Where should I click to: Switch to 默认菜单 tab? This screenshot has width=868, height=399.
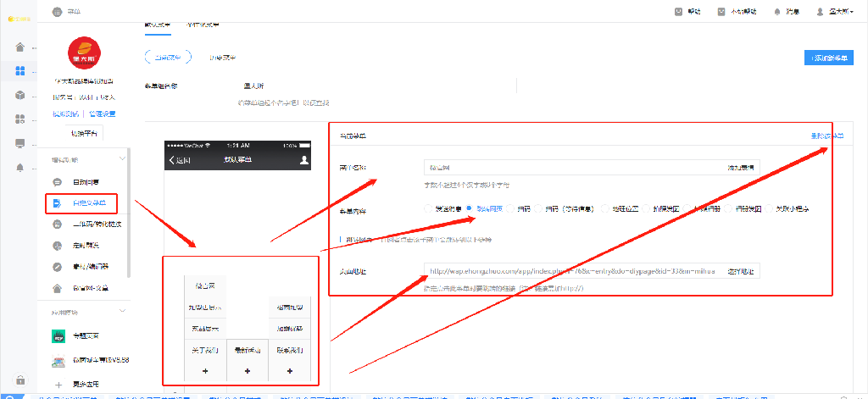[157, 25]
